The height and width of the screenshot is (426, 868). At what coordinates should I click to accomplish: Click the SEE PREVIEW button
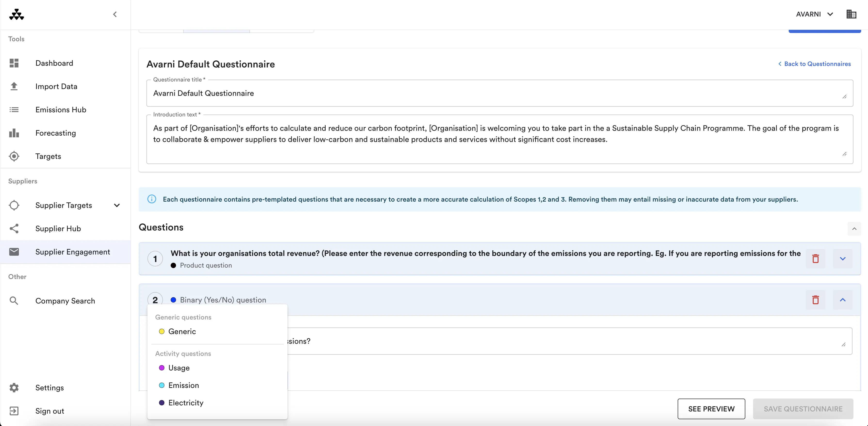click(x=711, y=409)
